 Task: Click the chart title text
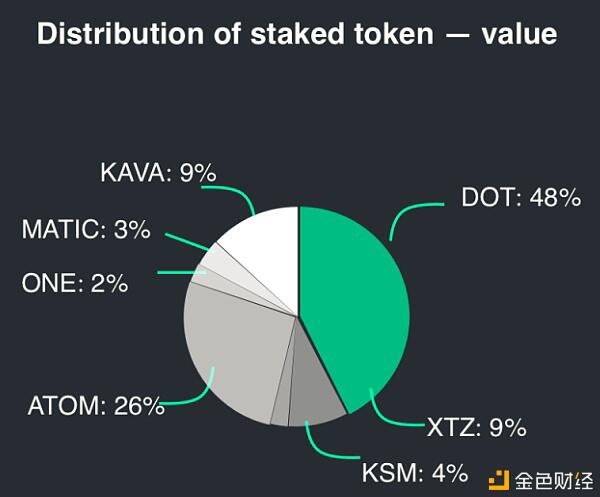tap(297, 34)
